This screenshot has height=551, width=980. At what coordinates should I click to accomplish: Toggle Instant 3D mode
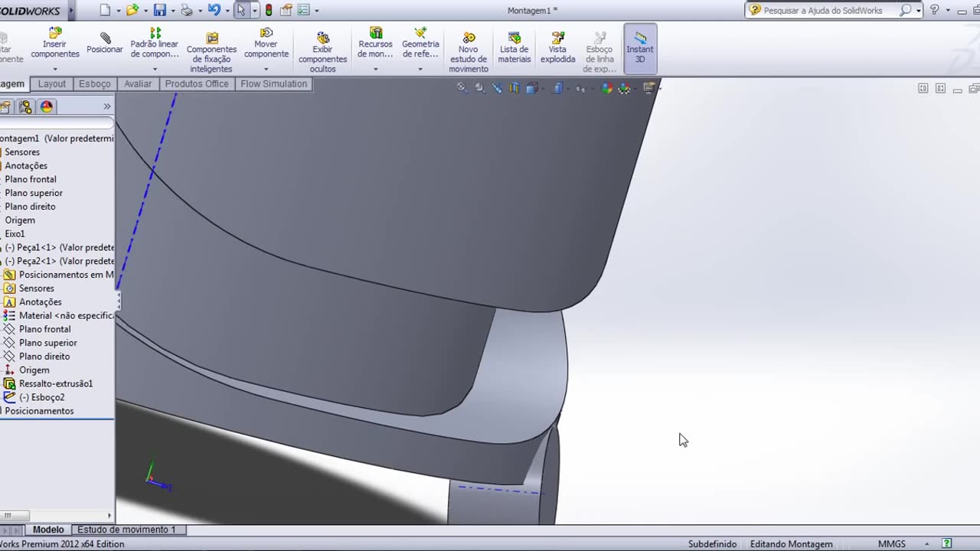point(640,47)
